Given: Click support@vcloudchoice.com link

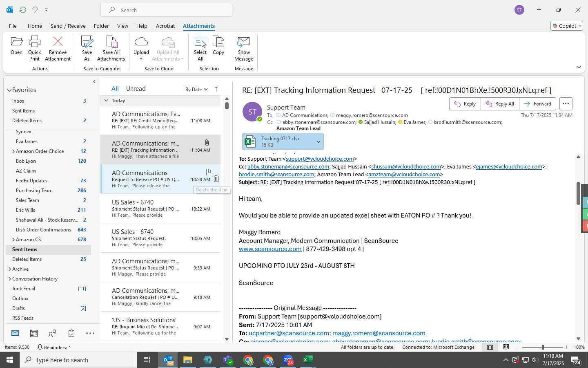Looking at the screenshot, I should [x=320, y=159].
